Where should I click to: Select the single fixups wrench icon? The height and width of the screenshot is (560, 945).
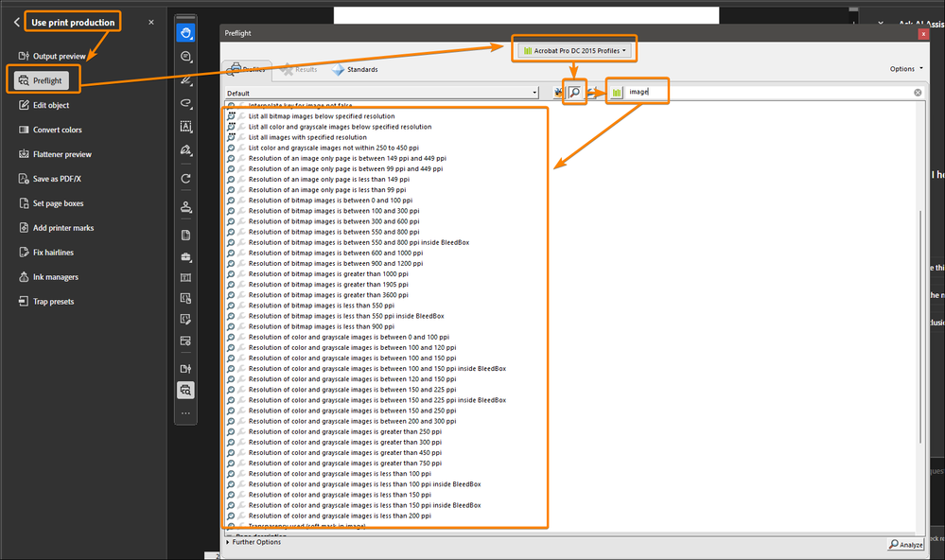[x=592, y=92]
